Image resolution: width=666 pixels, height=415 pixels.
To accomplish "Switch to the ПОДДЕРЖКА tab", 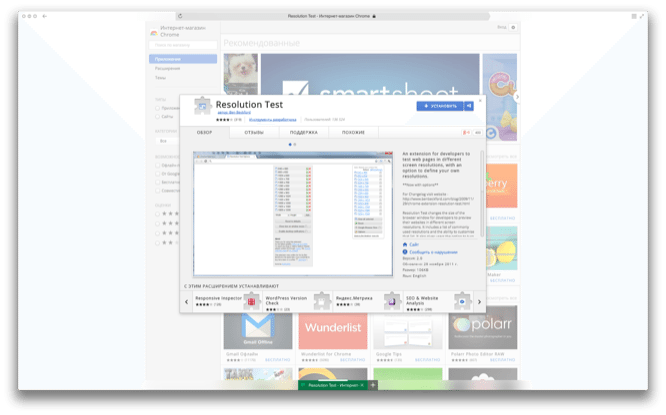I will pyautogui.click(x=304, y=133).
